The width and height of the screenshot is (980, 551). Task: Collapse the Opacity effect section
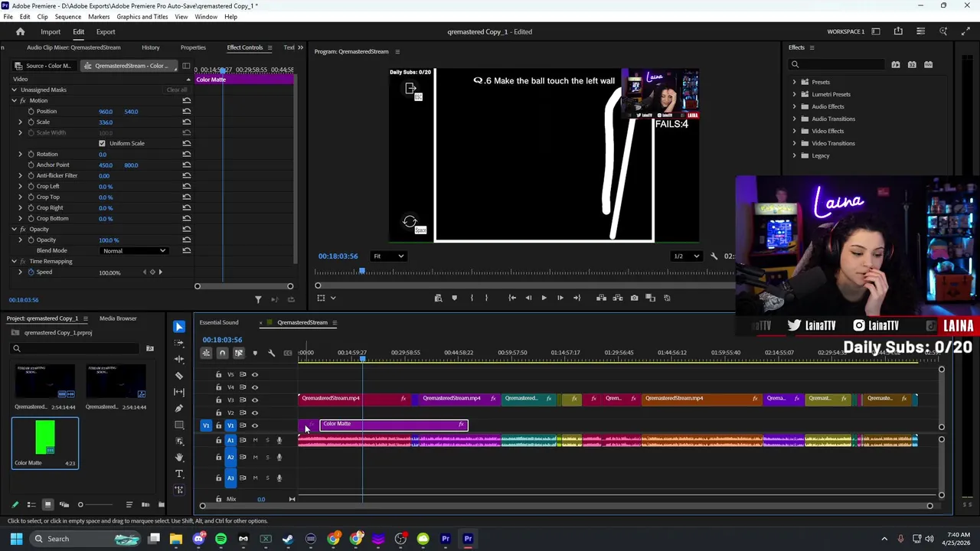click(x=14, y=229)
